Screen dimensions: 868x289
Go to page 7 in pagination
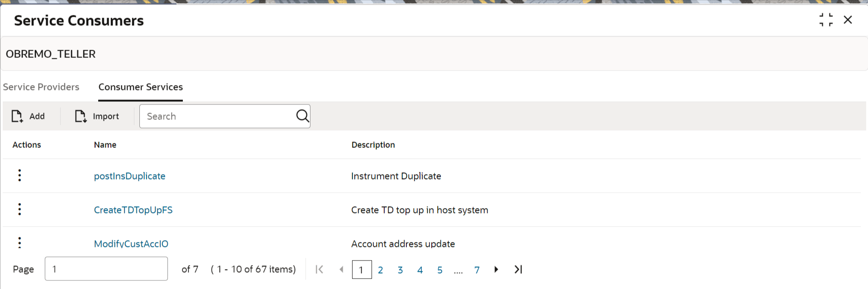pos(477,270)
